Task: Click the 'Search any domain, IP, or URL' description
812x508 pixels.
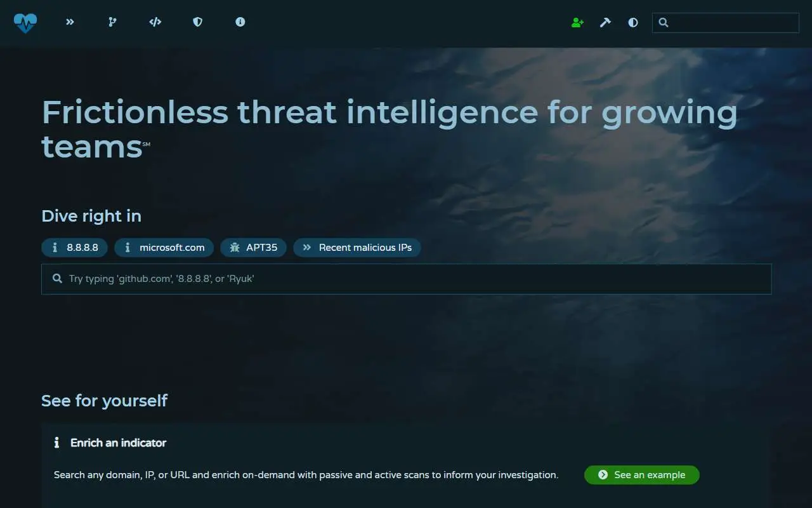Action: 306,475
